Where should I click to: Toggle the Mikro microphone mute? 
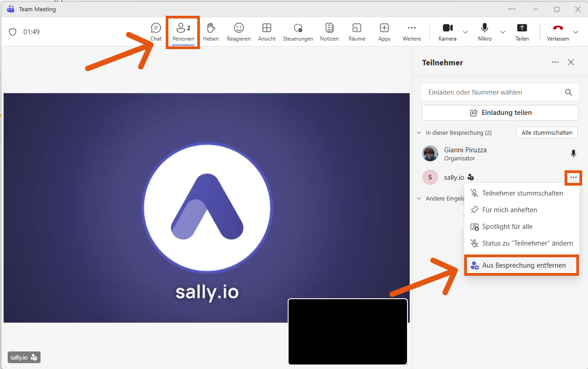(484, 32)
